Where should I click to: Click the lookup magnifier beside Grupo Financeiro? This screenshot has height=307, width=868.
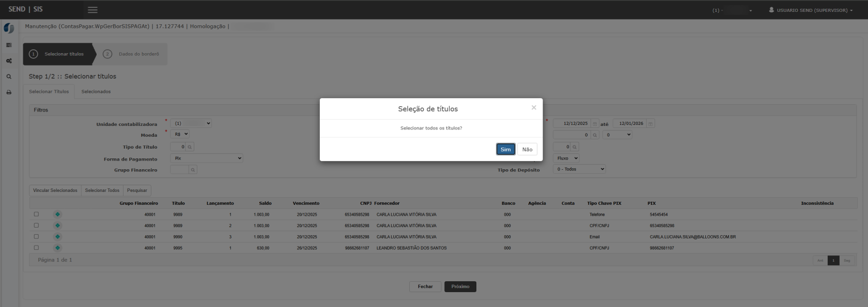(193, 170)
